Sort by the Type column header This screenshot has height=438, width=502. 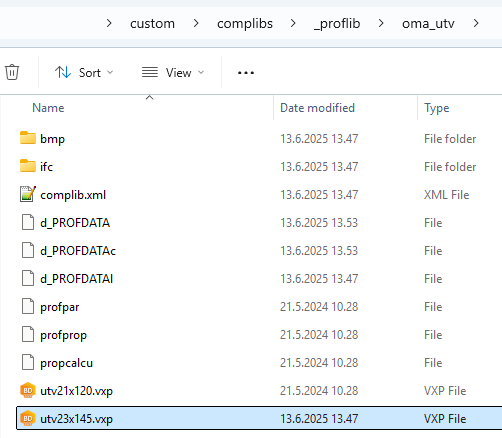tap(437, 108)
